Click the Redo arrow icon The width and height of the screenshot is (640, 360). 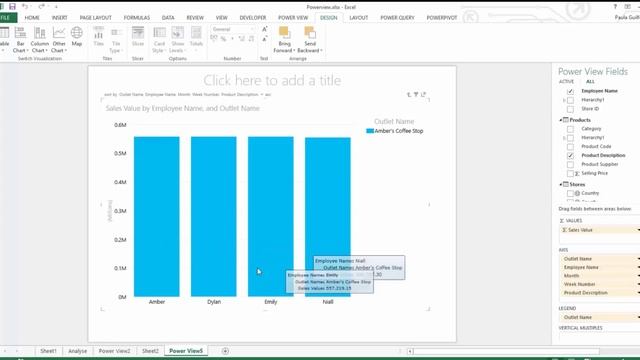tap(41, 7)
